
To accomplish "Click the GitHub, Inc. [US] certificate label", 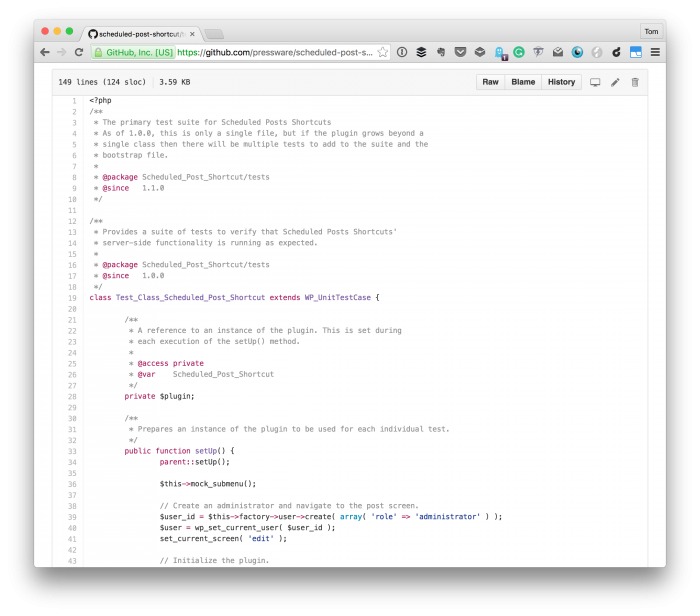I will click(139, 52).
